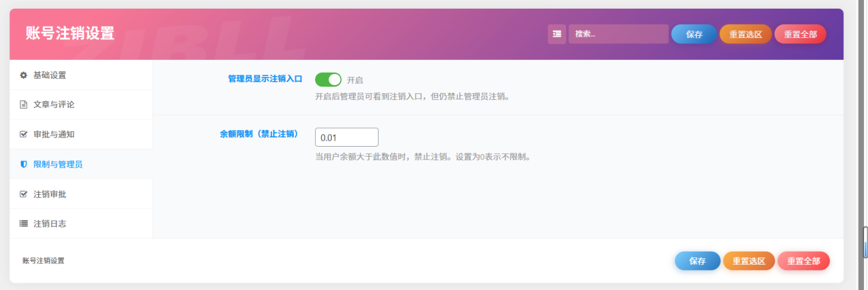Viewport: 868px width, 290px height.
Task: Click the gear icon beside 基础设置
Action: [x=23, y=75]
